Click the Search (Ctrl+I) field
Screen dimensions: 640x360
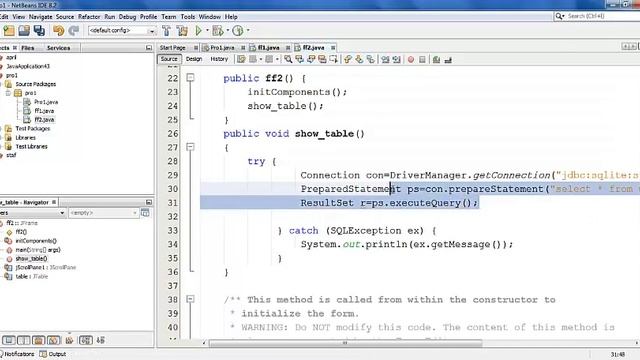click(x=596, y=16)
